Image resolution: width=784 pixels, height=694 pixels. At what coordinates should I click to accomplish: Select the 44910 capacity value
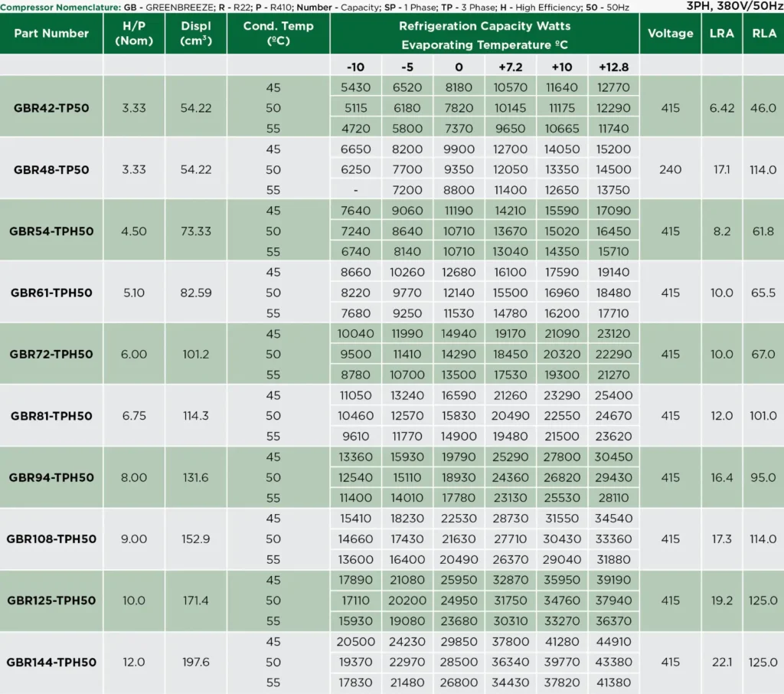coord(613,641)
